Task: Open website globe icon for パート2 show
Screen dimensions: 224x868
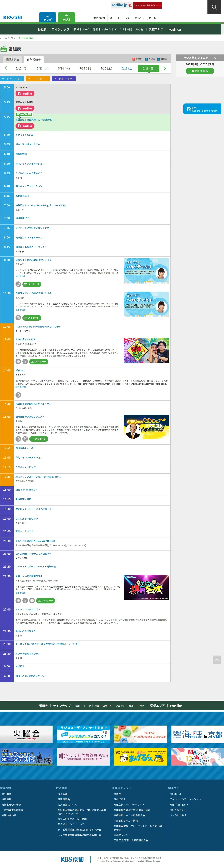Action: 18,318
